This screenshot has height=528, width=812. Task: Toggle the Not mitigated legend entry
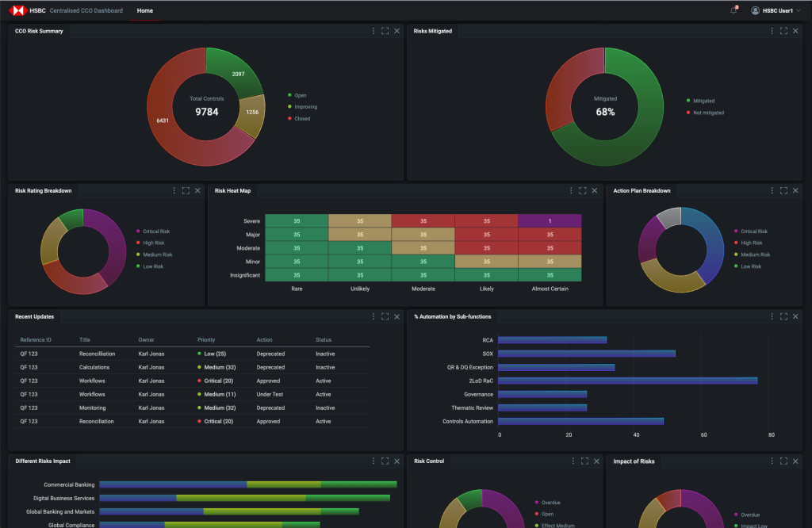(x=705, y=113)
